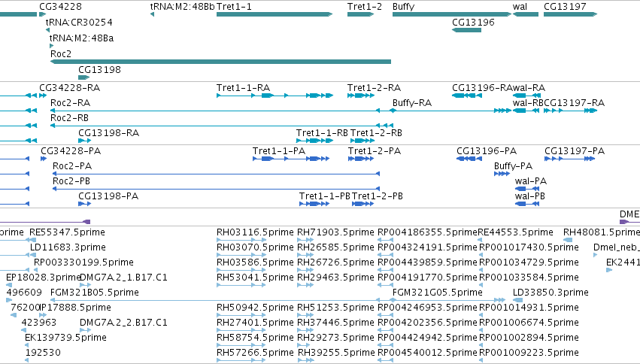The height and width of the screenshot is (364, 640).
Task: Click the RE55347.5prime EST label
Action: [x=68, y=232]
